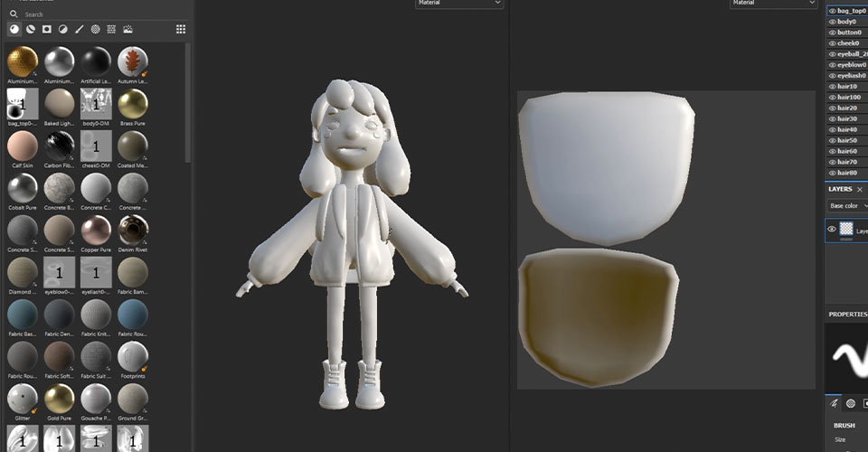Image resolution: width=868 pixels, height=452 pixels.
Task: Hide the hair10 texture set
Action: click(832, 86)
